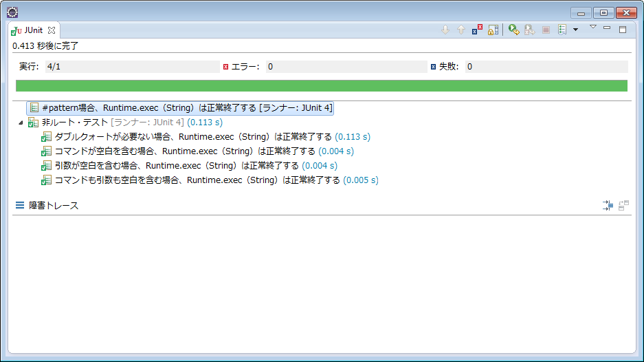Screen dimensions: 644x362
Task: Toggle the Filter Stack Trace icon
Action: (x=608, y=205)
